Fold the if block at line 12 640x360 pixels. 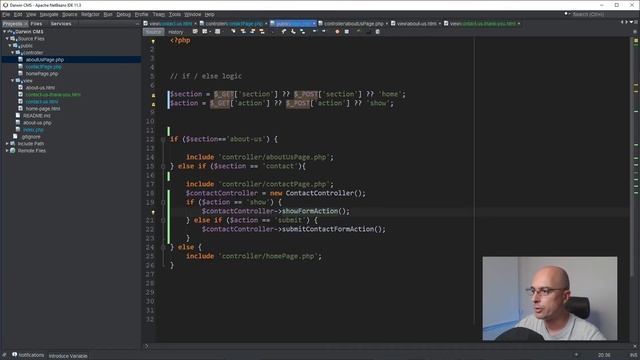[163, 139]
